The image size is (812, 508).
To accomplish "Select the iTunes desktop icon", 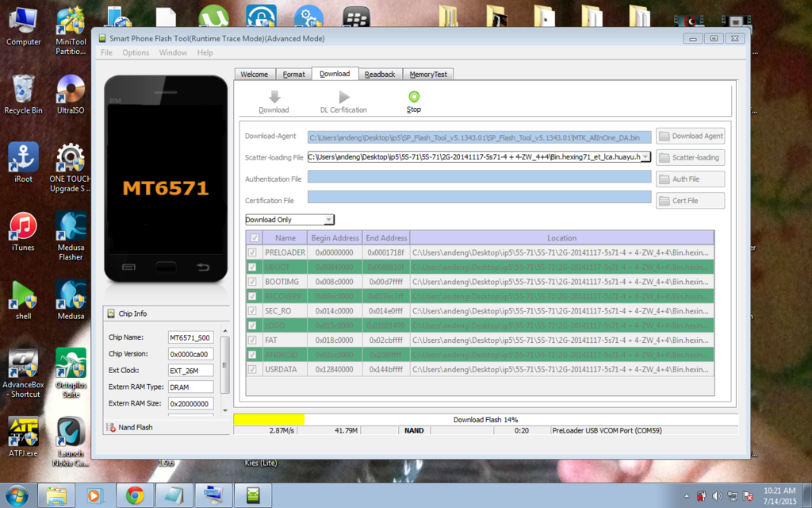I will tap(23, 232).
